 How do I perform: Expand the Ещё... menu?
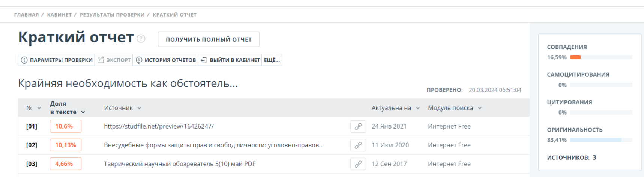272,60
